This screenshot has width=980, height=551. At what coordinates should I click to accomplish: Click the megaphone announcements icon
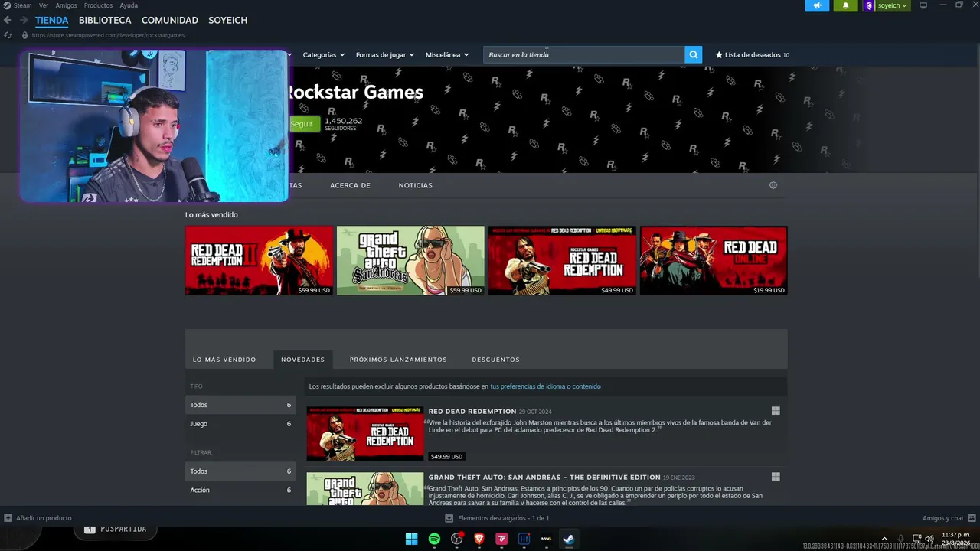pyautogui.click(x=817, y=5)
